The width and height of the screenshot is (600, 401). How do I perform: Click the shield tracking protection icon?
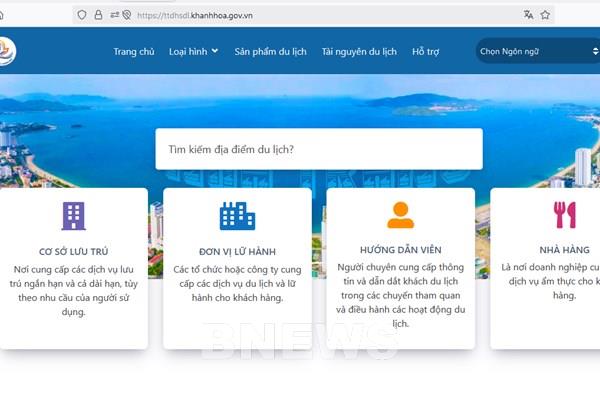[x=82, y=15]
